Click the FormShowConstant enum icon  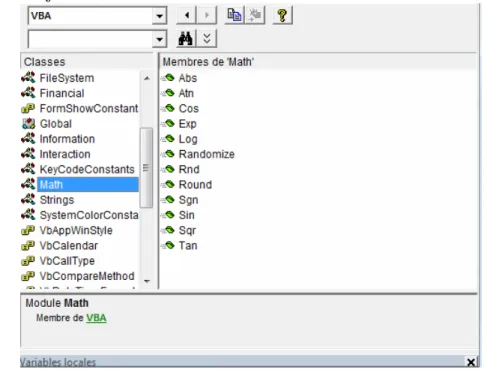pyautogui.click(x=28, y=108)
